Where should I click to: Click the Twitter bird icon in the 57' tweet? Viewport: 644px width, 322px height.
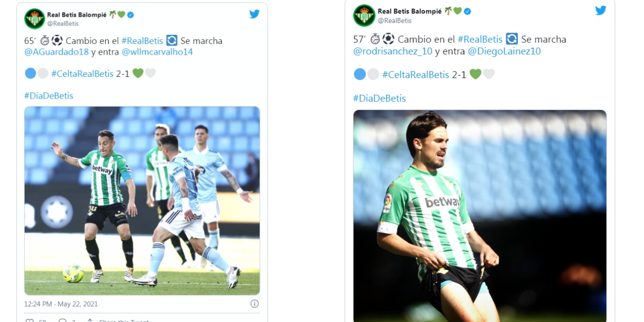pos(601,10)
